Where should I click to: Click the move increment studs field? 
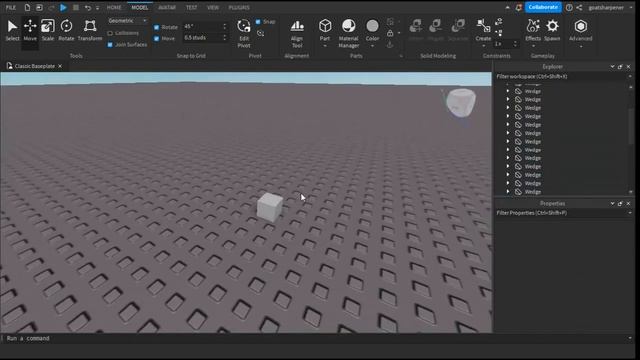click(x=205, y=38)
